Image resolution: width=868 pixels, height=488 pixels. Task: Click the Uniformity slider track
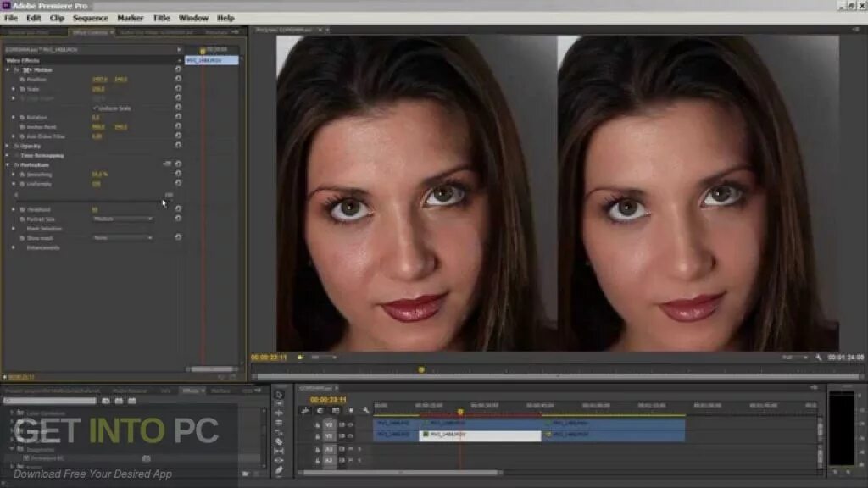coord(94,202)
